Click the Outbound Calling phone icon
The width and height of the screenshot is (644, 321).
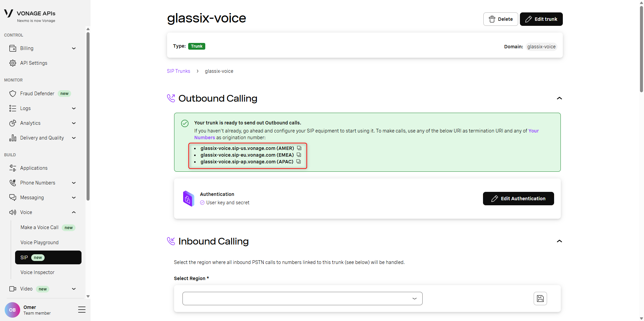point(171,98)
